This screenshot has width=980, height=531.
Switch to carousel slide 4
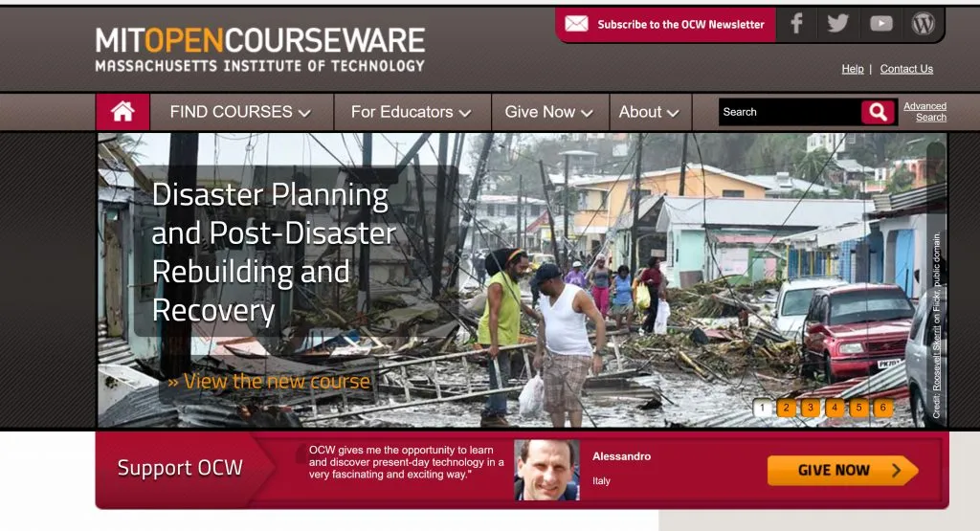835,408
